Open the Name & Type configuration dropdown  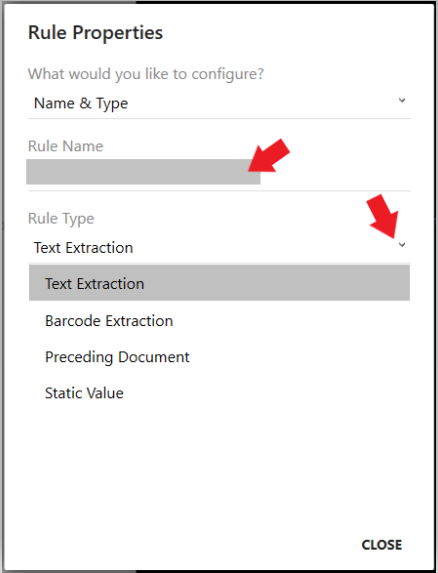coord(219,103)
